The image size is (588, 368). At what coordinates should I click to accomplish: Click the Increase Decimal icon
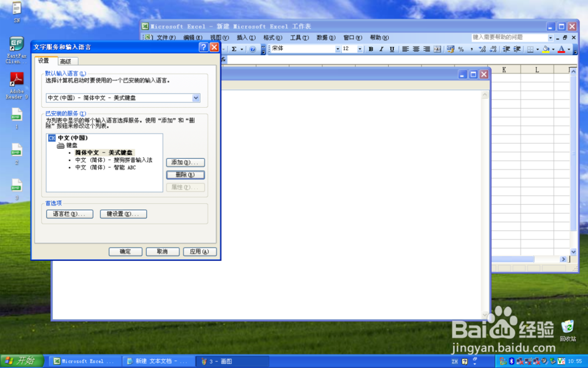481,49
